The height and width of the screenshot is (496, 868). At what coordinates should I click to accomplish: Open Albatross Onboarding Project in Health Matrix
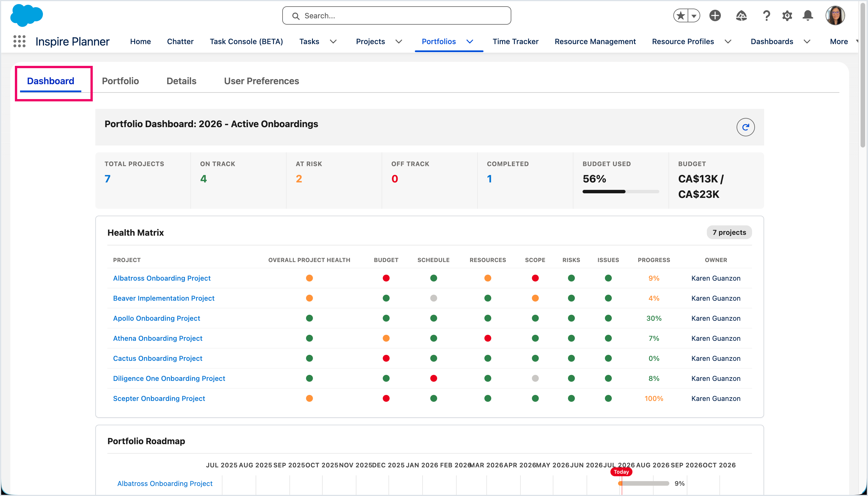pos(162,278)
